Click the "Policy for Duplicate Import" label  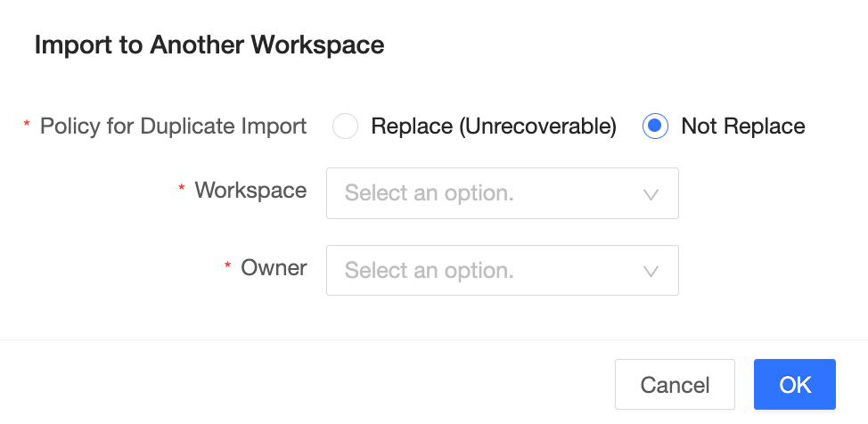(x=174, y=126)
